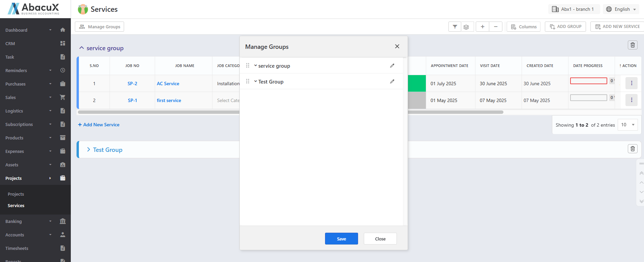Click the filter funnel icon in toolbar
The width and height of the screenshot is (644, 262).
pyautogui.click(x=455, y=27)
